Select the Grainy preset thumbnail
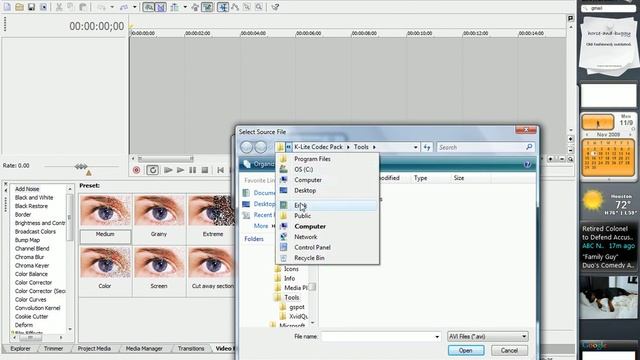 159,211
